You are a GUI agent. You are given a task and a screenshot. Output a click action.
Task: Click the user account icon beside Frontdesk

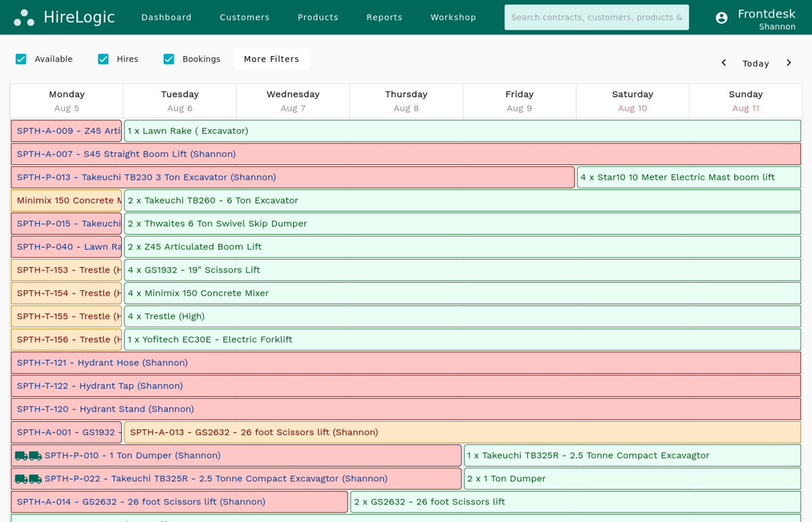721,18
